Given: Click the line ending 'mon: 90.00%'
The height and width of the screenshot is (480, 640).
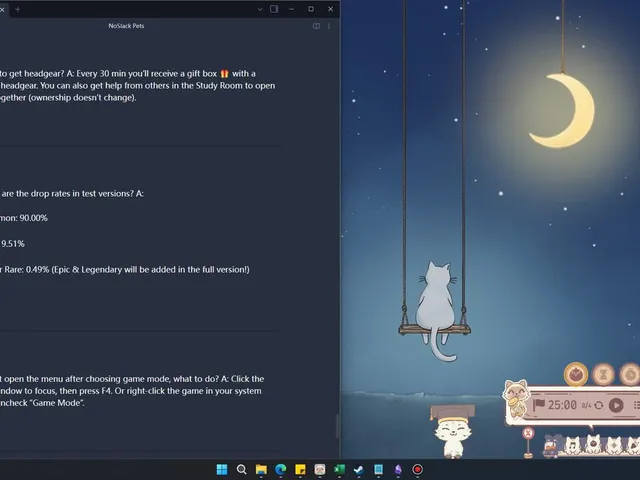Looking at the screenshot, I should pyautogui.click(x=24, y=218).
